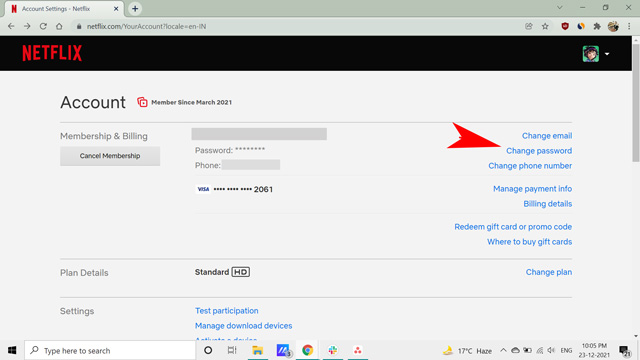Screen dimensions: 640x360
Task: Open the profile avatar menu
Action: coord(590,54)
